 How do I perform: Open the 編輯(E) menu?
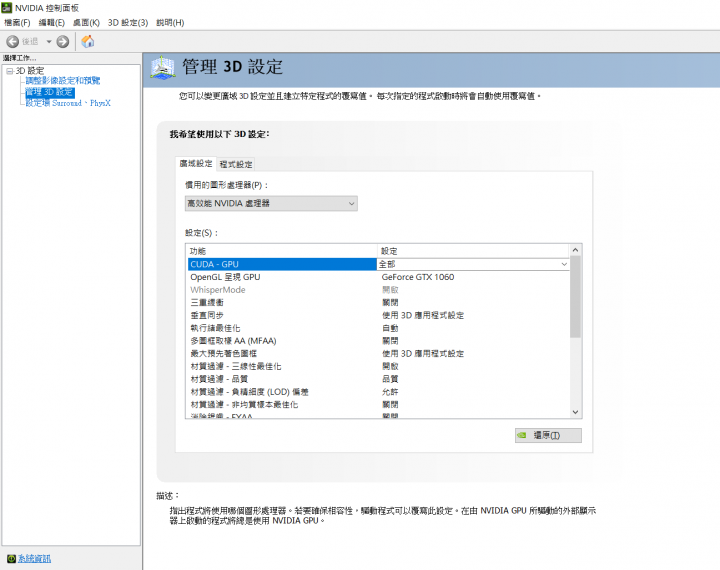(x=52, y=23)
